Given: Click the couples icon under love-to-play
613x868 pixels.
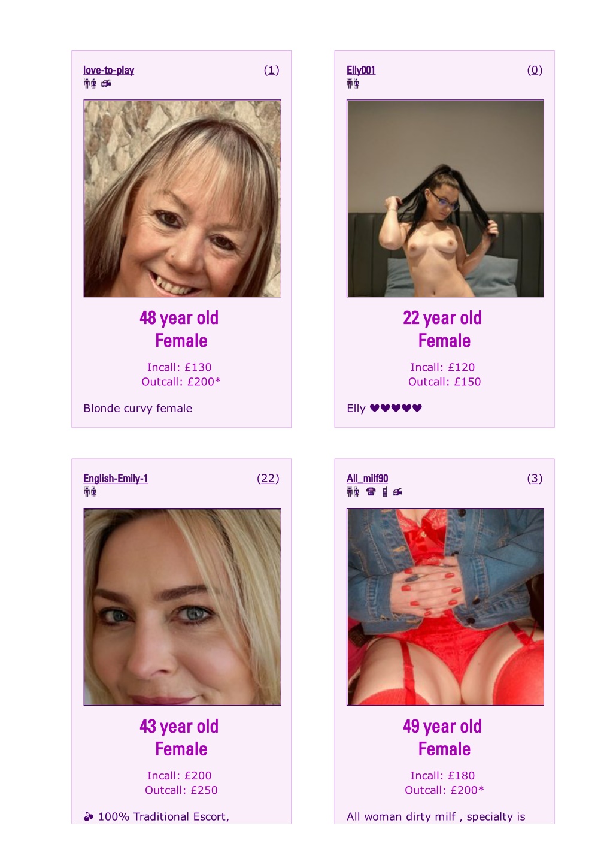Looking at the screenshot, I should pos(90,84).
